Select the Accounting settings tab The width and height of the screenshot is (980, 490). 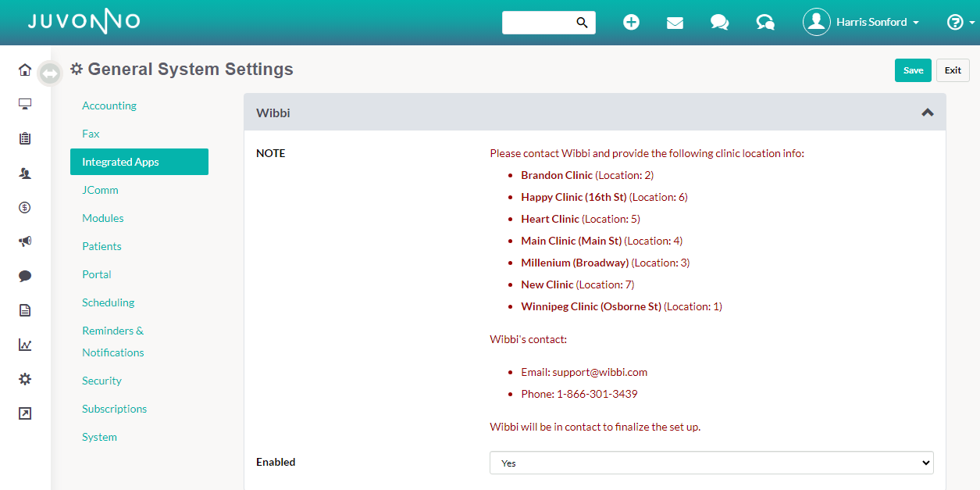coord(109,106)
